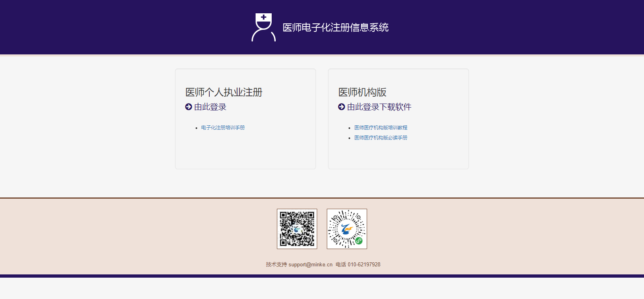The height and width of the screenshot is (299, 644).
Task: Click the arrow icon beside 由此登录
Action: [188, 107]
